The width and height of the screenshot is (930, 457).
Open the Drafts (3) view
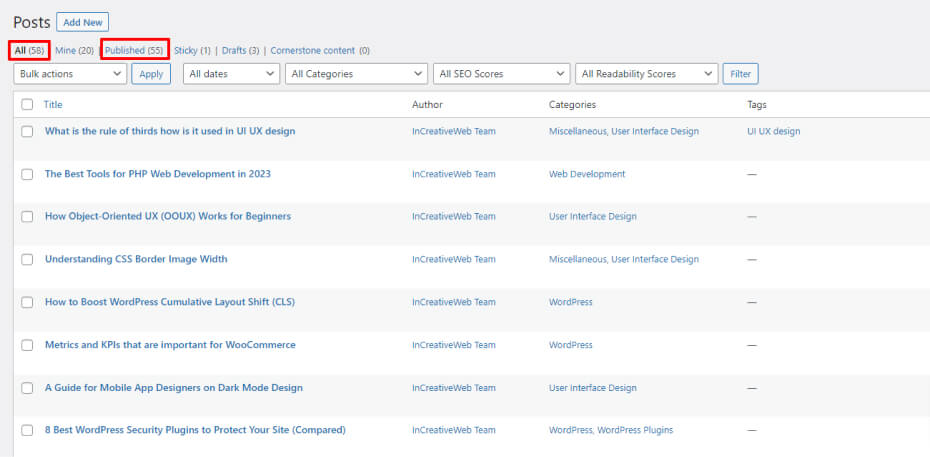point(240,50)
